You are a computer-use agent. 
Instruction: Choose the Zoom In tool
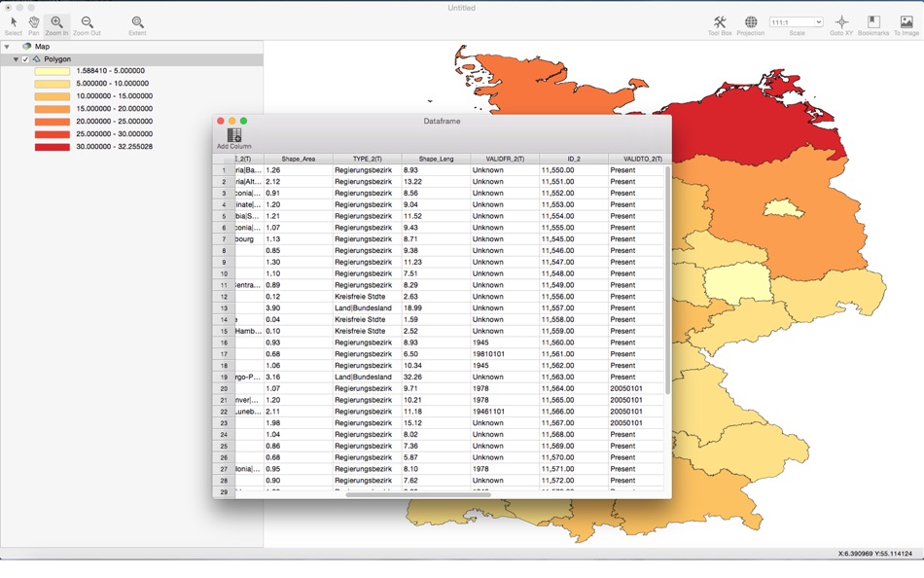pos(56,26)
